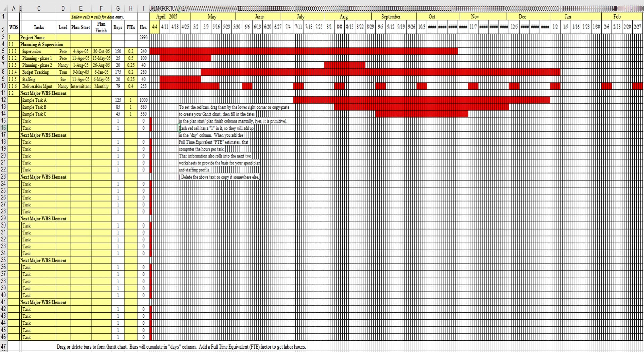Viewport: 644px width, 352px height.
Task: Click Lead 'Sue' cell
Action: click(x=63, y=79)
